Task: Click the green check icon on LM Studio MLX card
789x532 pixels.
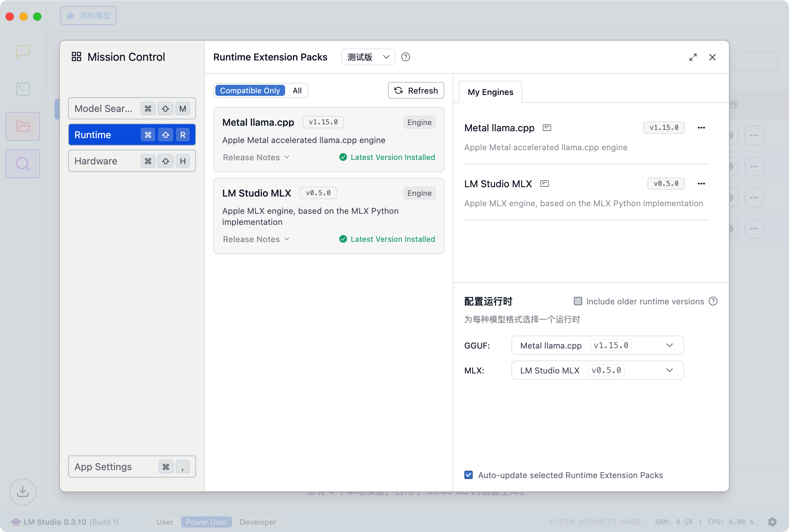Action: tap(343, 239)
